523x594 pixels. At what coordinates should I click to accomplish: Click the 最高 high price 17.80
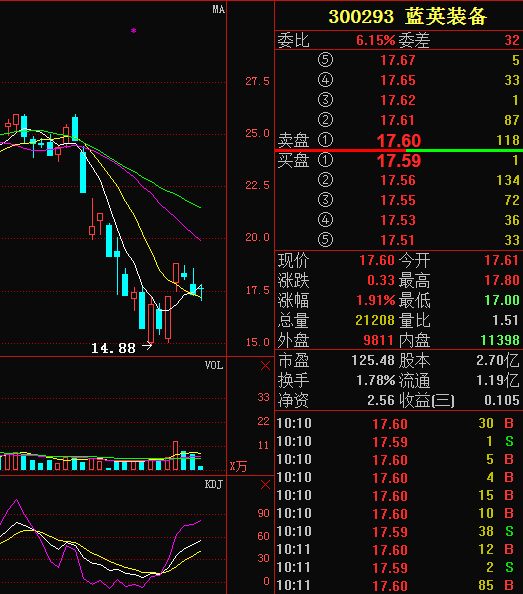pos(502,280)
